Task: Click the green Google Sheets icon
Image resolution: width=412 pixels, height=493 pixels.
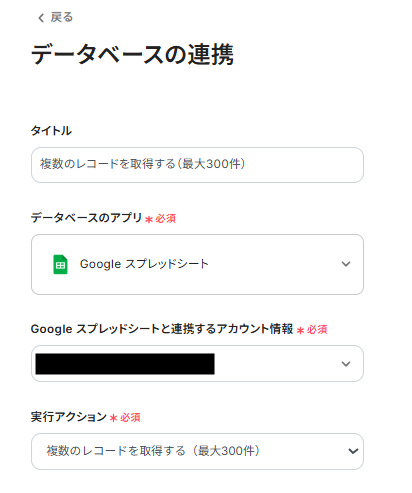Action: [60, 264]
